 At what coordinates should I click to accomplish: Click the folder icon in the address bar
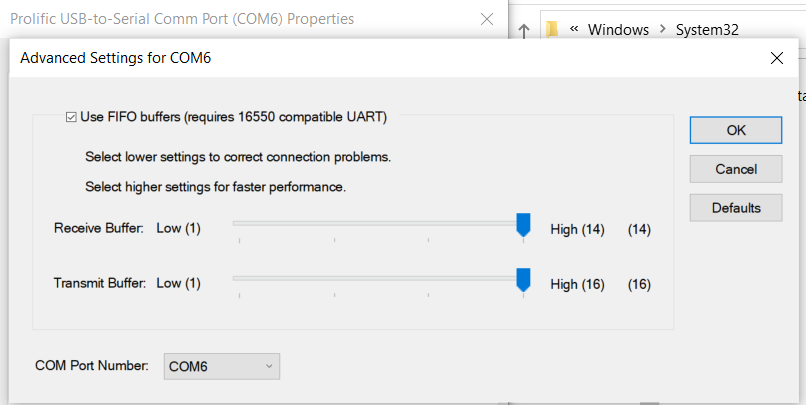tap(553, 29)
